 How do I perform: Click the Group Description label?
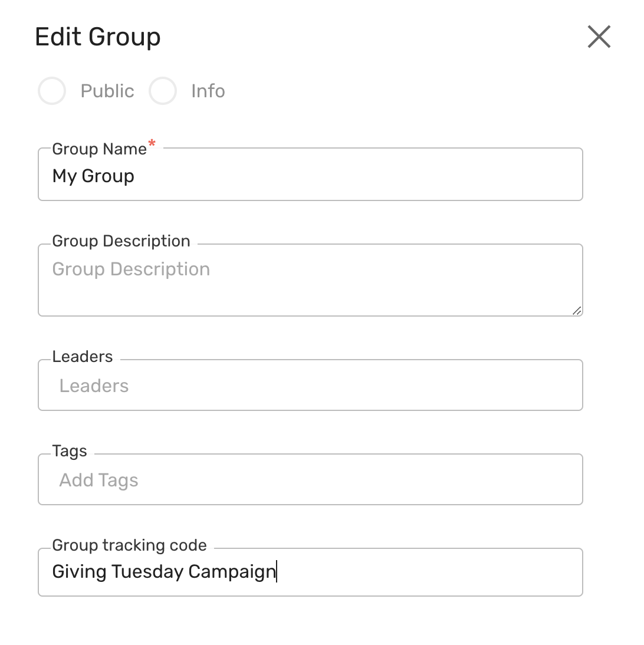(x=121, y=241)
